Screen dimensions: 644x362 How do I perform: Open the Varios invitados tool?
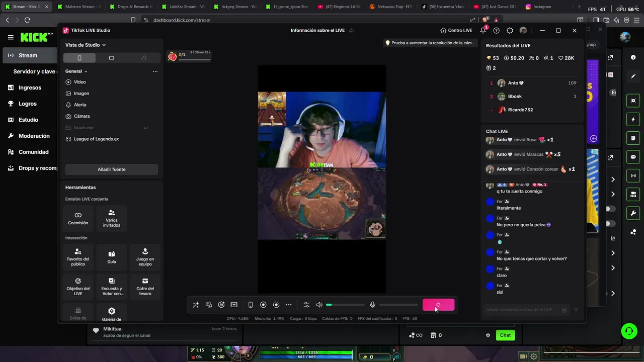coord(112,218)
